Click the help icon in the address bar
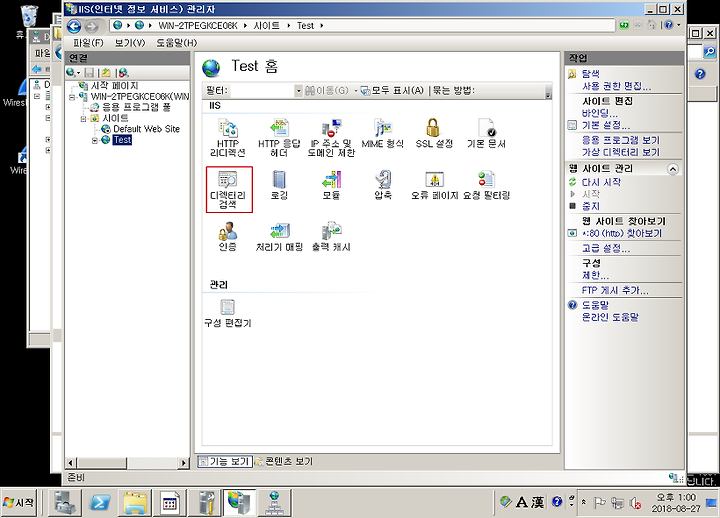This screenshot has width=720, height=518. pos(669,25)
